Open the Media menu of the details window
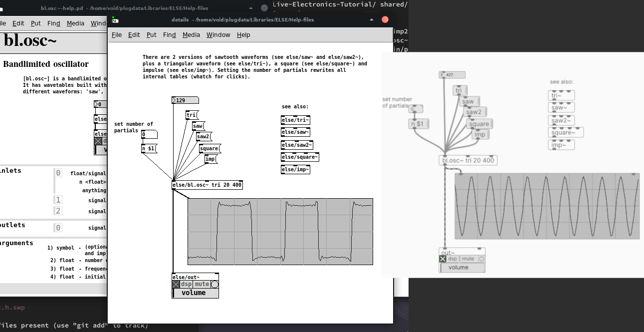 pyautogui.click(x=191, y=34)
